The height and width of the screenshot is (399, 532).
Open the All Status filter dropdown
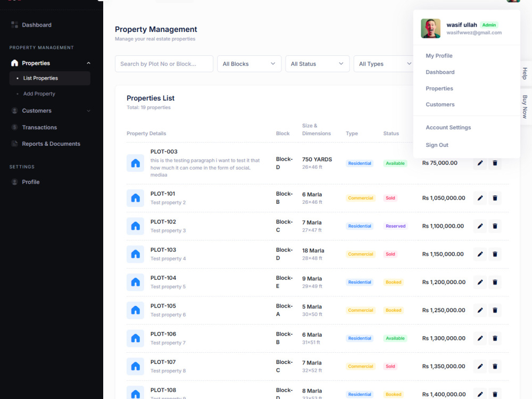coord(317,64)
